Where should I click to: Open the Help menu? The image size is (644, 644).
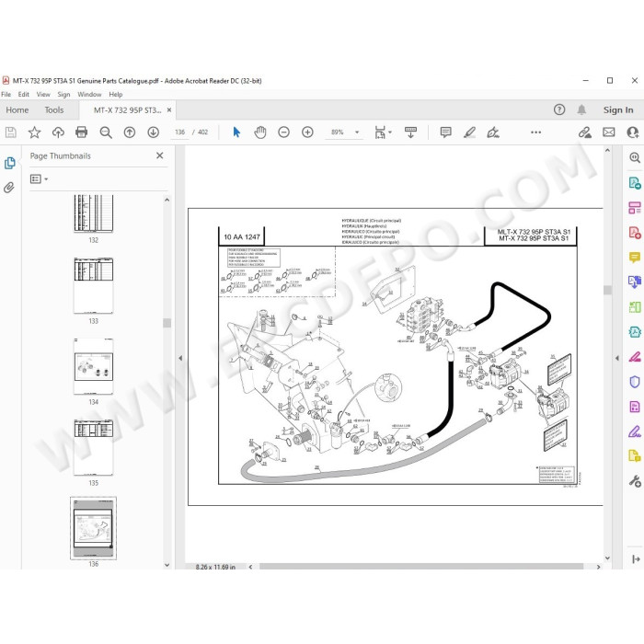pos(116,95)
